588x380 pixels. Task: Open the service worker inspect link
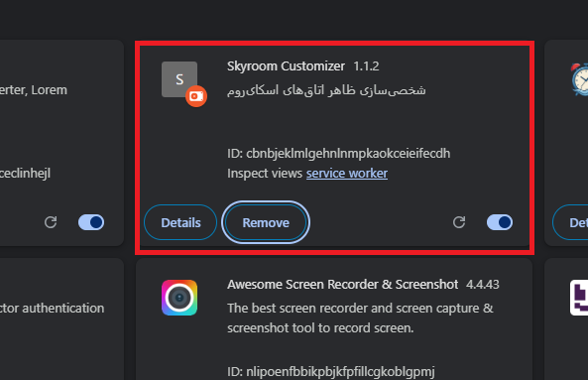coord(347,174)
